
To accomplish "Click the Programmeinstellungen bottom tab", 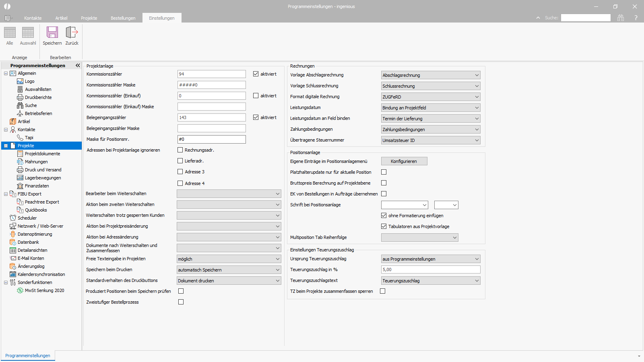I will (x=28, y=356).
